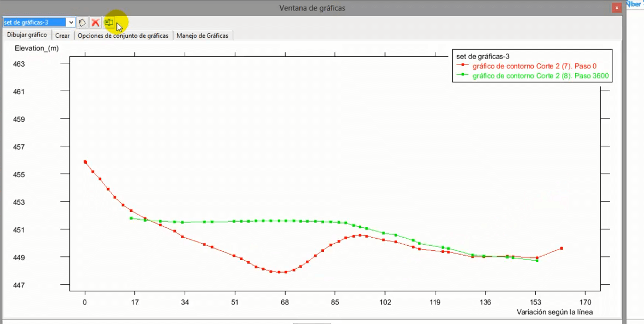Click the green line marker in legend
The image size is (644, 324).
pos(463,76)
